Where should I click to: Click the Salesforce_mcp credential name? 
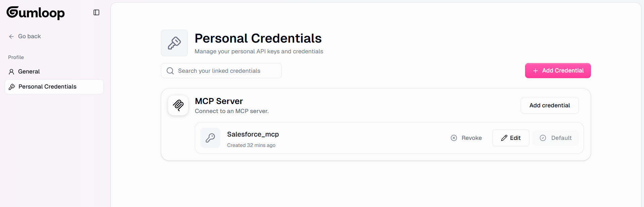point(253,134)
